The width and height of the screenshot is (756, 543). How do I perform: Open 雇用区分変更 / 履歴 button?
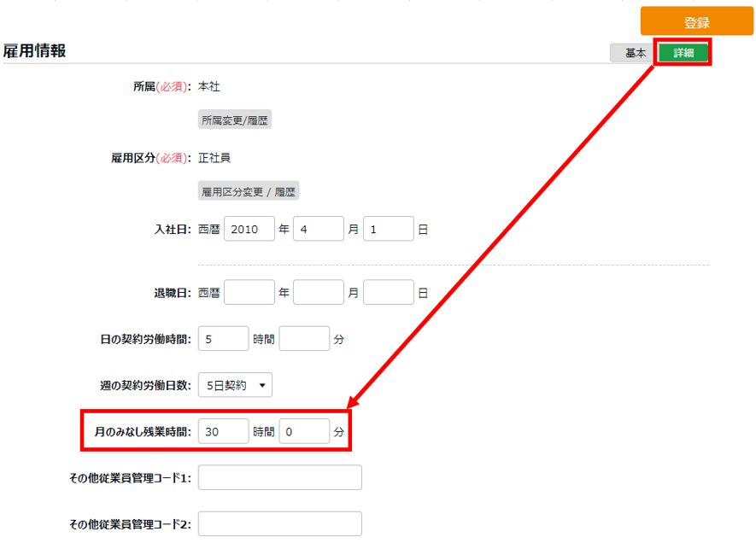(249, 192)
